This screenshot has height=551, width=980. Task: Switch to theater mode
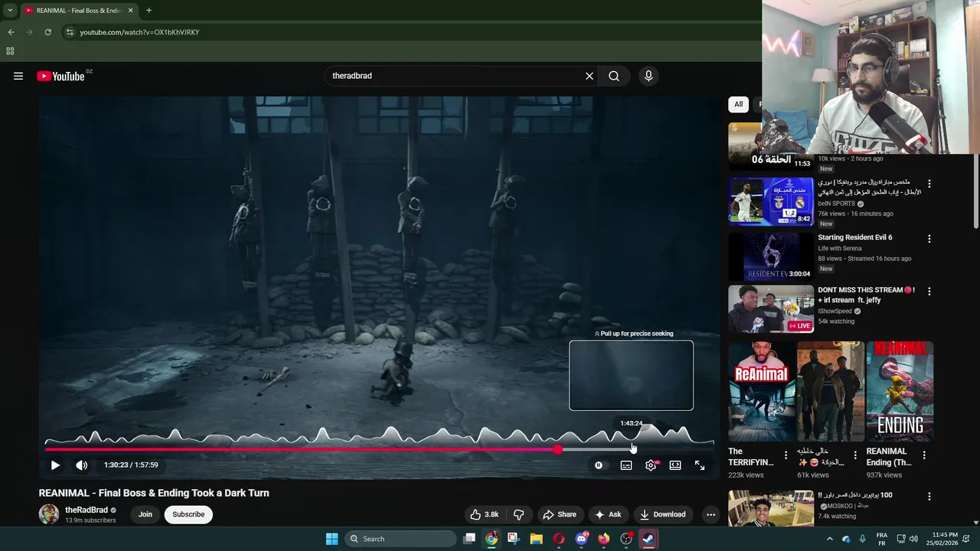[675, 465]
